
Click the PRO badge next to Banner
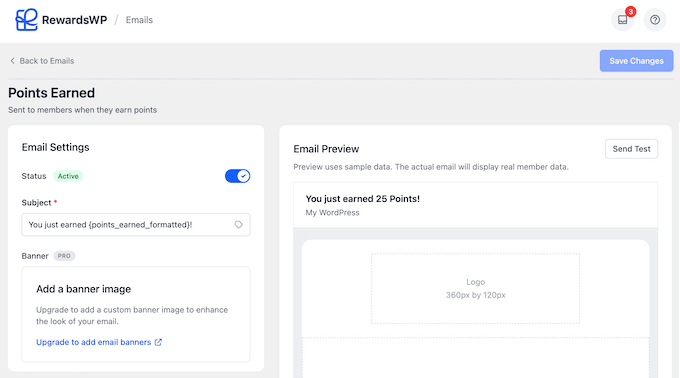(x=64, y=256)
